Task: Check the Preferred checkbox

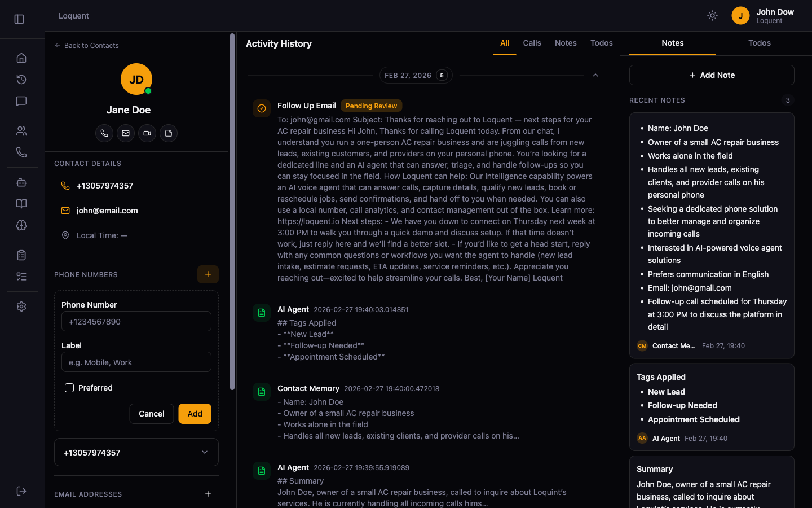Action: pos(69,388)
